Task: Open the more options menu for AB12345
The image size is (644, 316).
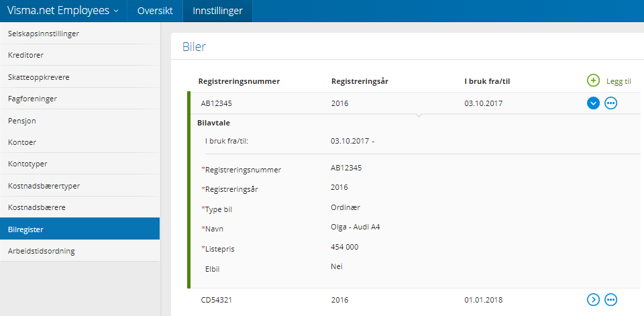Action: pyautogui.click(x=611, y=103)
